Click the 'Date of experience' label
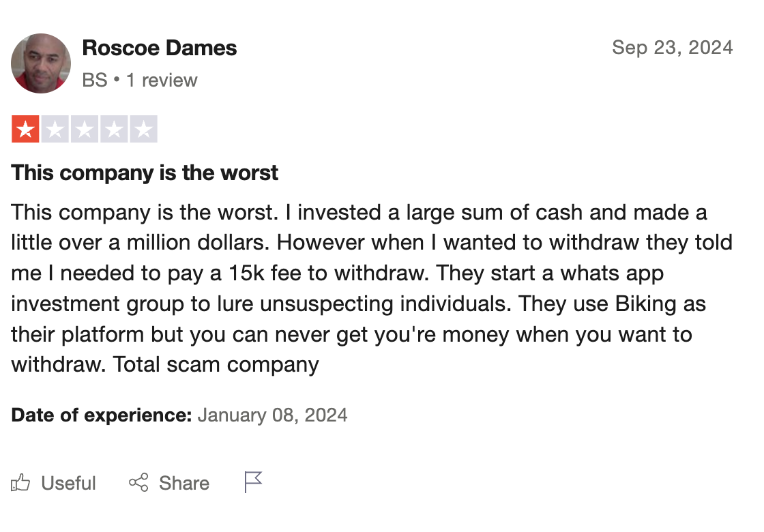 click(102, 415)
